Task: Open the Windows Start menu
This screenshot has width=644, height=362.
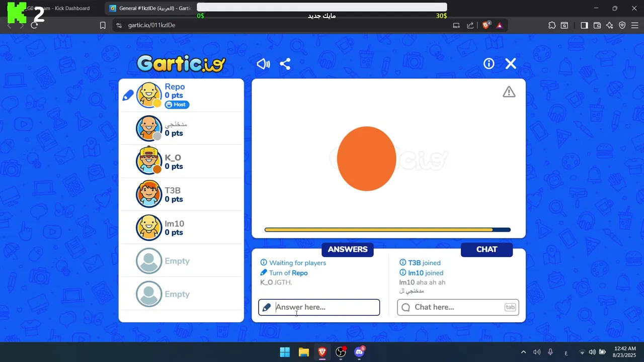Action: [285, 352]
